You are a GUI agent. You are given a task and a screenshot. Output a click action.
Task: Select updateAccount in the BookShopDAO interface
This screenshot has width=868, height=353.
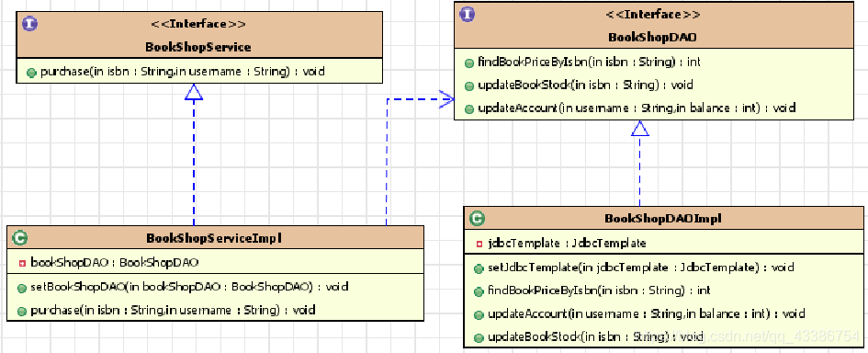coord(637,108)
